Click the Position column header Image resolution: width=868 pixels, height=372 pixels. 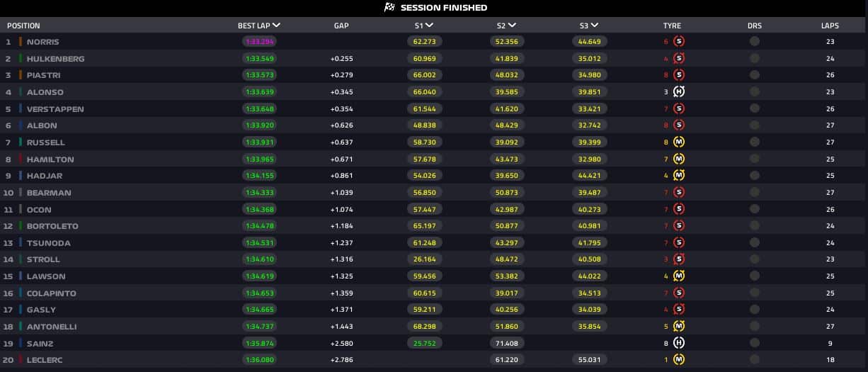pyautogui.click(x=23, y=26)
